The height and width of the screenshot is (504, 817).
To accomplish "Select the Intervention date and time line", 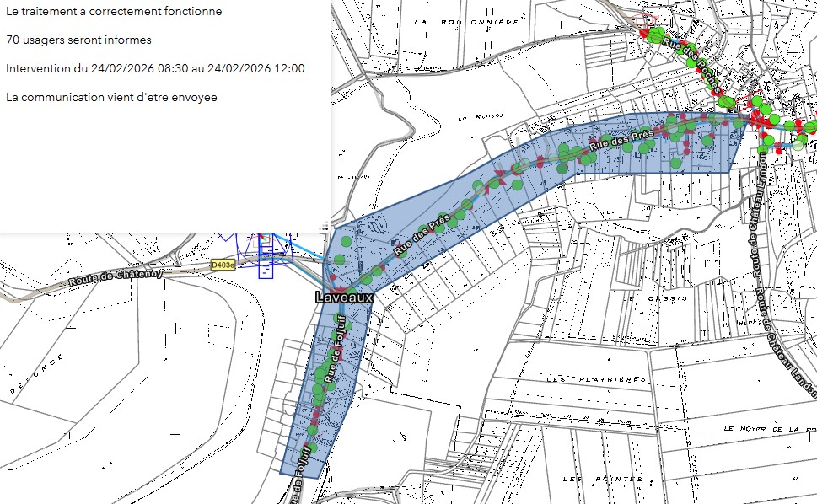I will click(x=155, y=68).
